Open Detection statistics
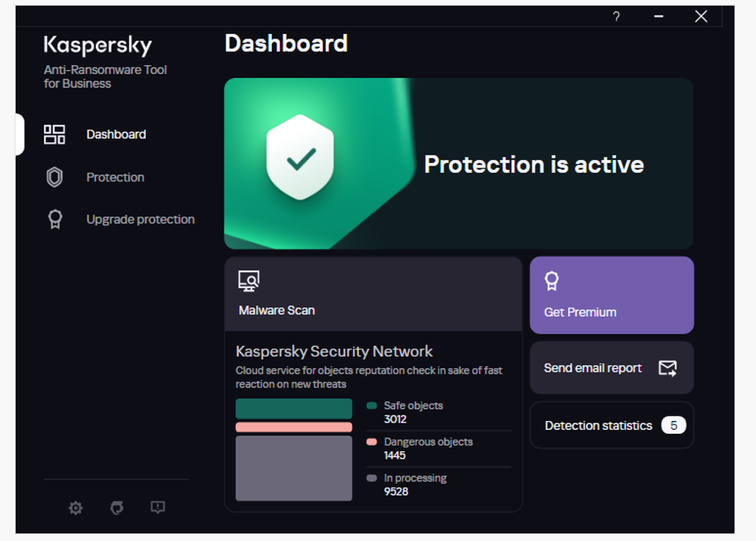Viewport: 756px width, 541px height. click(x=612, y=425)
